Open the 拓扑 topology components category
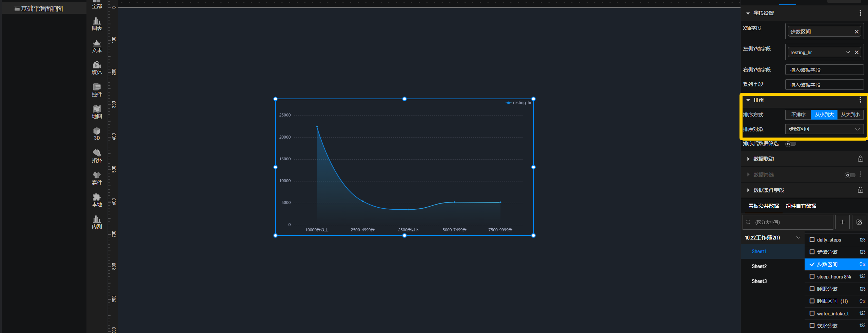The width and height of the screenshot is (868, 333). pyautogui.click(x=97, y=156)
